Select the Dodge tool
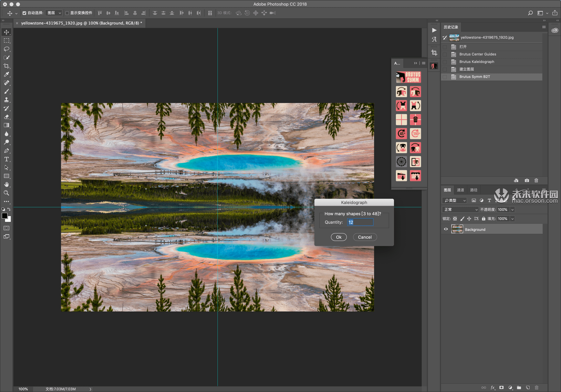561x392 pixels. click(7, 142)
